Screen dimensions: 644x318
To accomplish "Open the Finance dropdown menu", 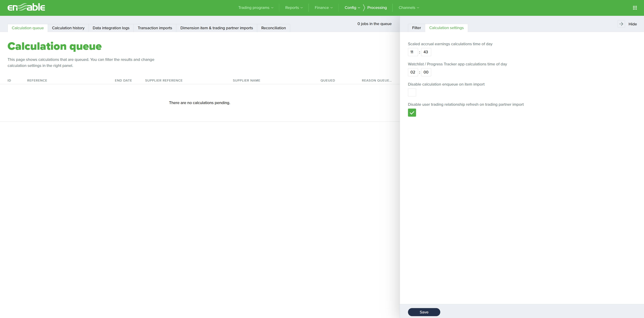I will coord(323,8).
